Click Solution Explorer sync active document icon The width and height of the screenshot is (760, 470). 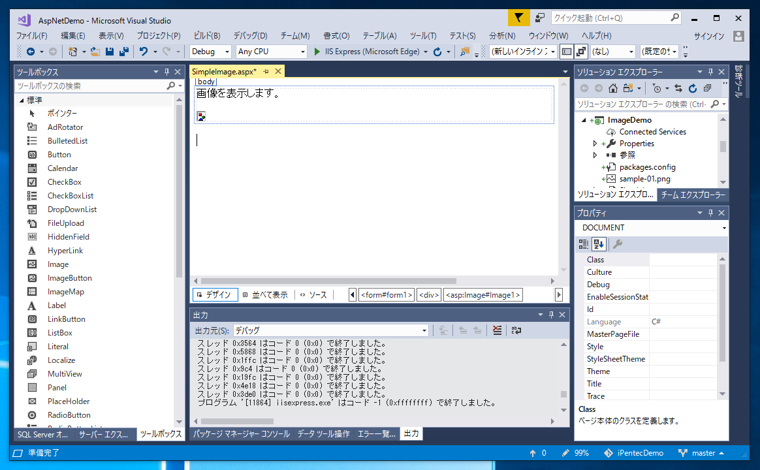(x=678, y=88)
